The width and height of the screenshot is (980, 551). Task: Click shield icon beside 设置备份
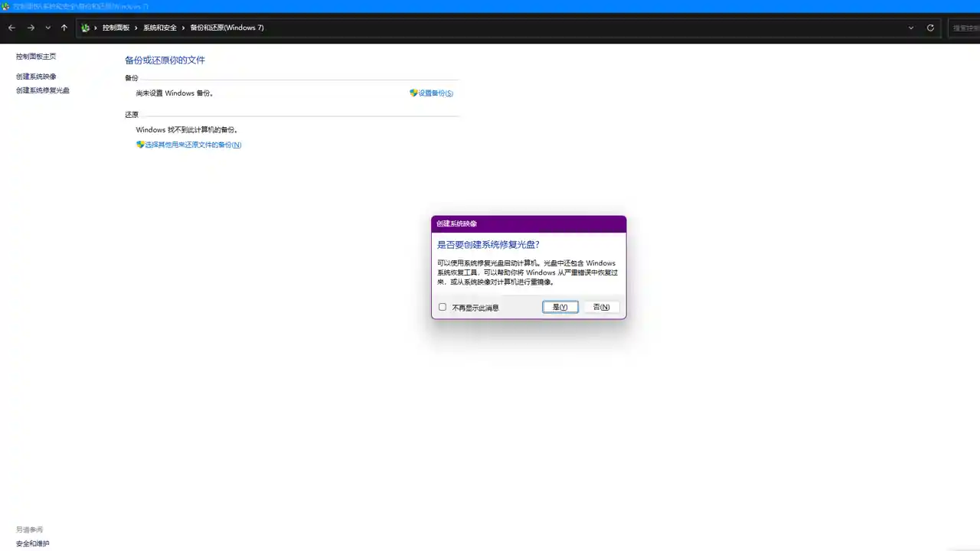point(413,93)
